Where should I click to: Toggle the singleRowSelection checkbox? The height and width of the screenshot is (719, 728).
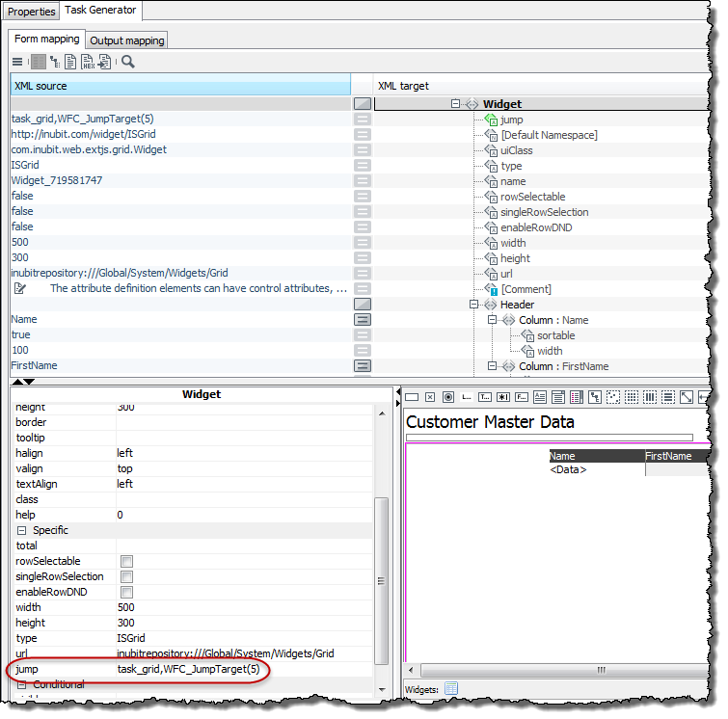[x=126, y=577]
